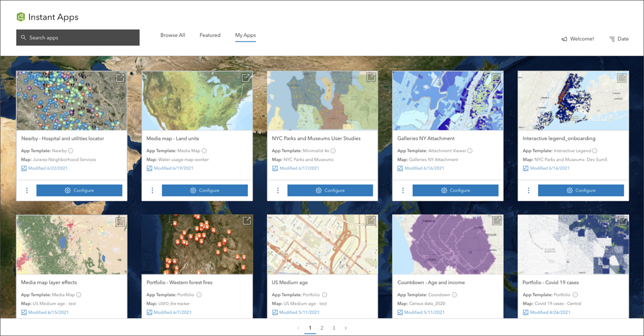Launch Nearby - Hospital app via thumbnail open icon
644x336 pixels.
pos(120,77)
